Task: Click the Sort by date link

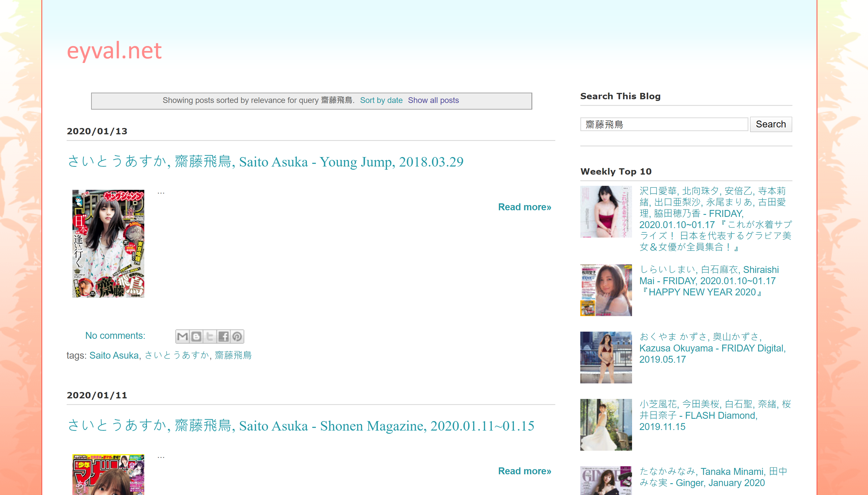Action: click(381, 100)
